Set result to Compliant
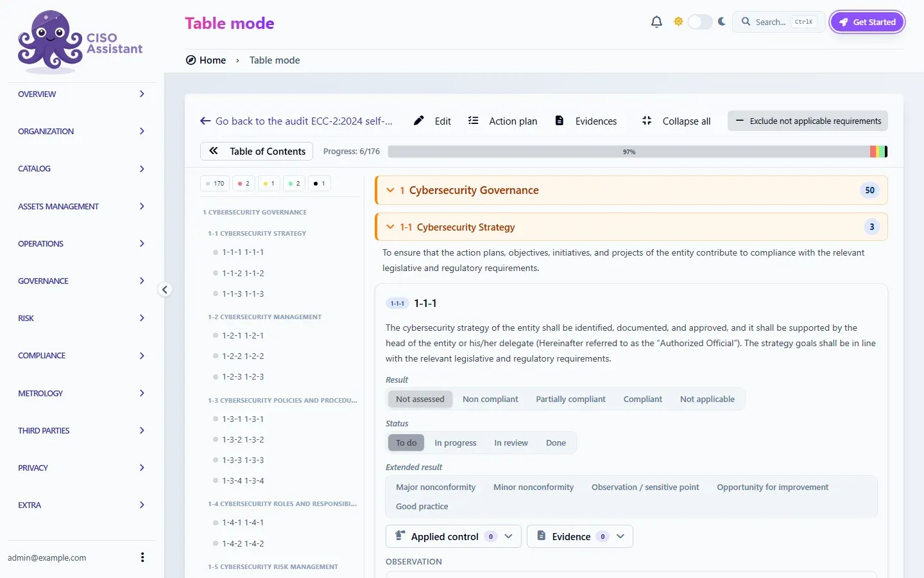The image size is (924, 578). [x=642, y=399]
